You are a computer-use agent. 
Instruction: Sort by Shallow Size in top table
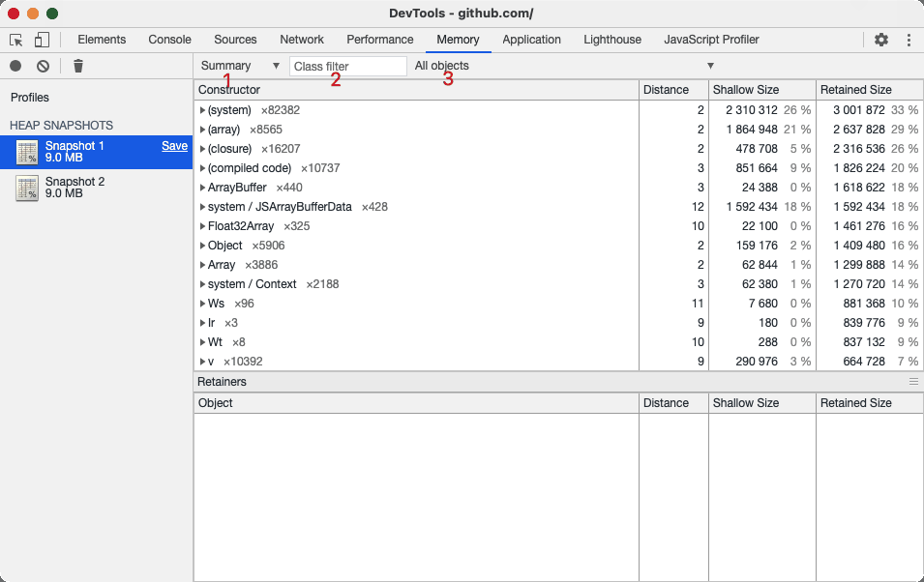[x=762, y=90]
